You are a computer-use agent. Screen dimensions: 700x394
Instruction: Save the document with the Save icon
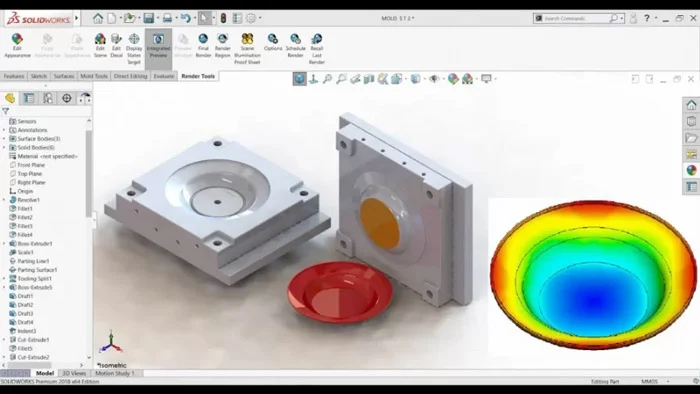(149, 18)
